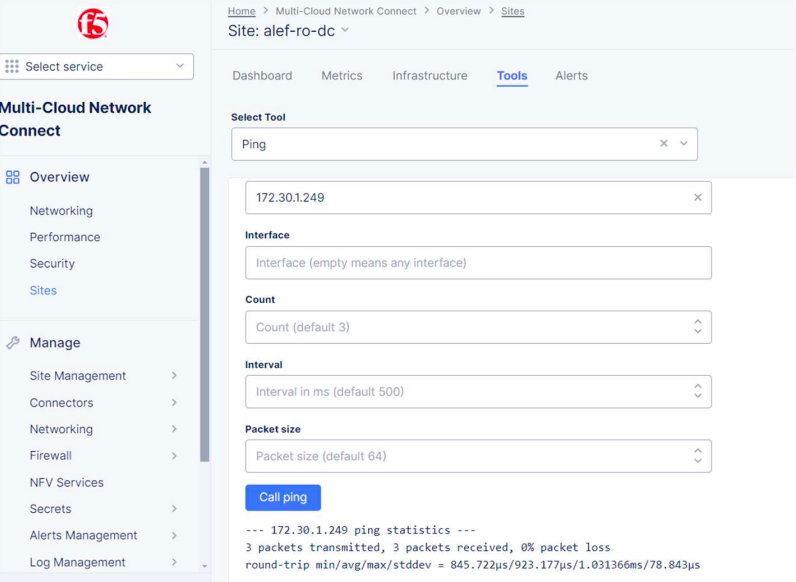Viewport: 796px width, 582px height.
Task: Click the Manage wrench icon
Action: pyautogui.click(x=13, y=343)
